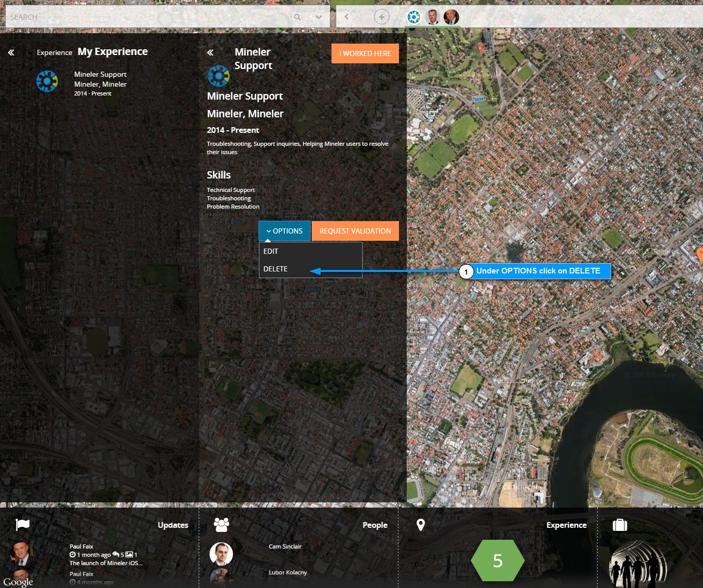Choose DELETE from the options menu

pos(275,269)
